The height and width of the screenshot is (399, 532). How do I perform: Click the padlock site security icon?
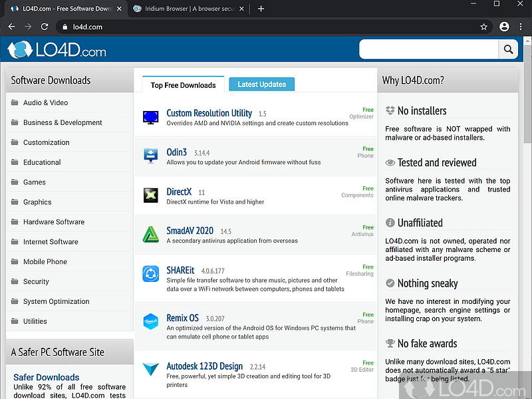pos(65,27)
